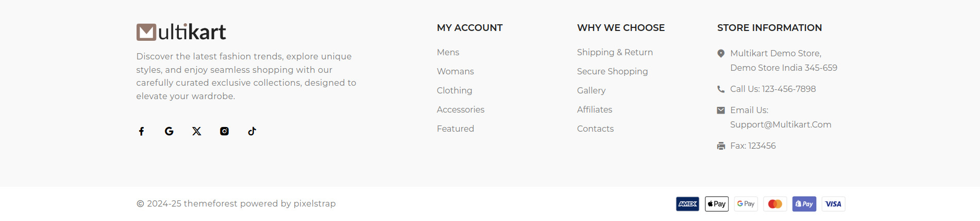The width and height of the screenshot is (980, 221).
Task: Go to the Womans category link
Action: tap(455, 71)
